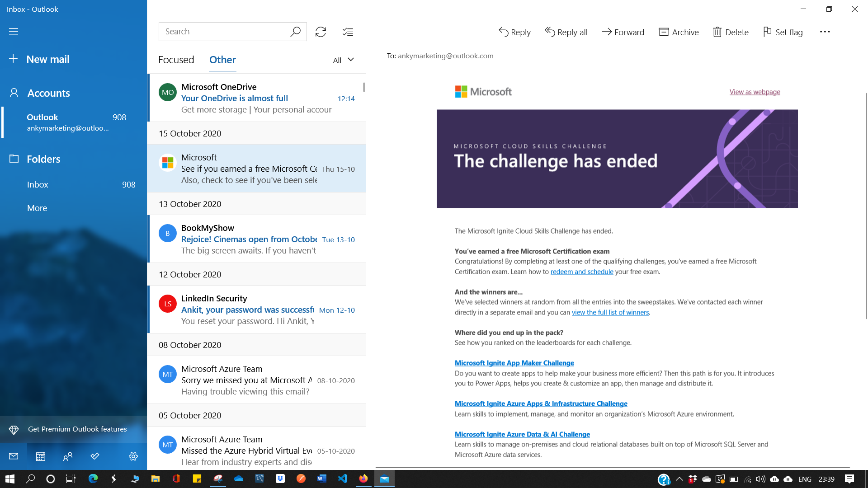
Task: Click Get Premium Outlook features
Action: [73, 429]
